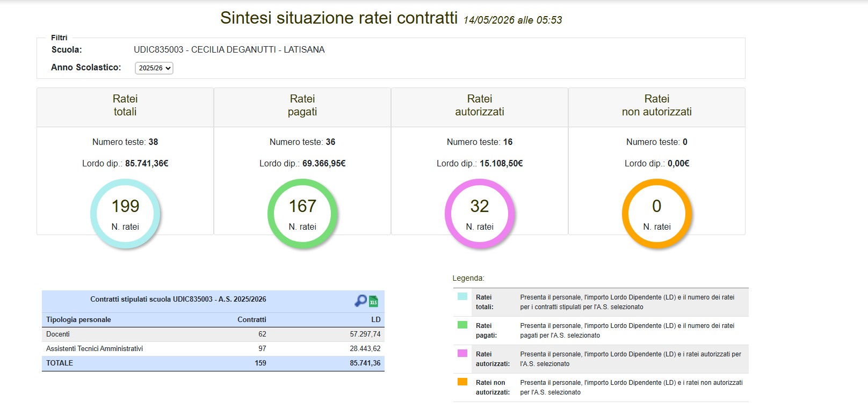
Task: Click the Legenda: label
Action: 468,278
